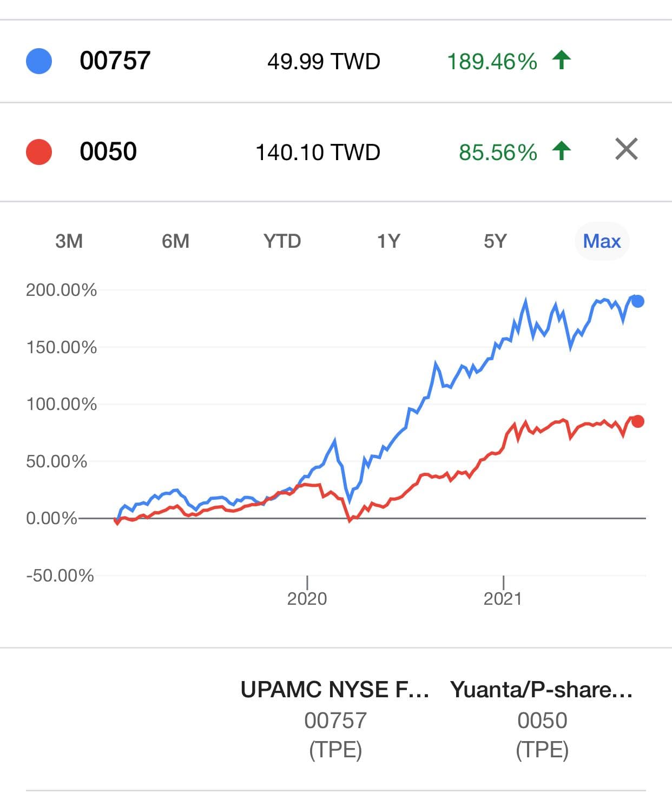The height and width of the screenshot is (806, 672).
Task: Open the 00757 ticker row
Action: point(115,61)
